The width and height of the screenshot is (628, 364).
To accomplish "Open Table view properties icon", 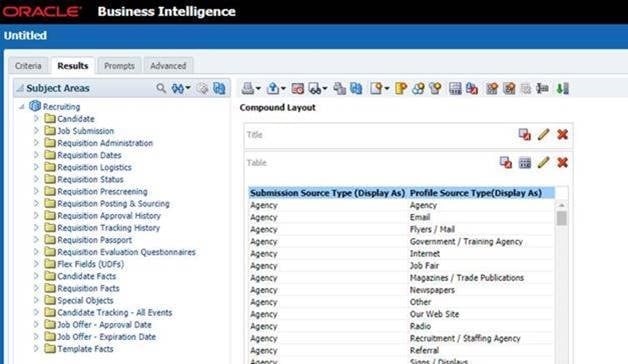I will click(525, 163).
